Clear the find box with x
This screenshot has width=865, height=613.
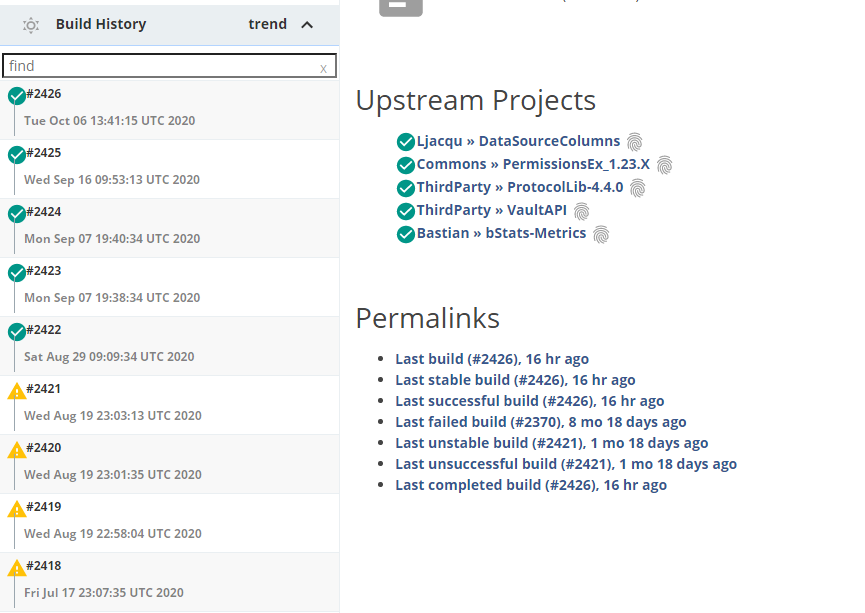tap(323, 68)
